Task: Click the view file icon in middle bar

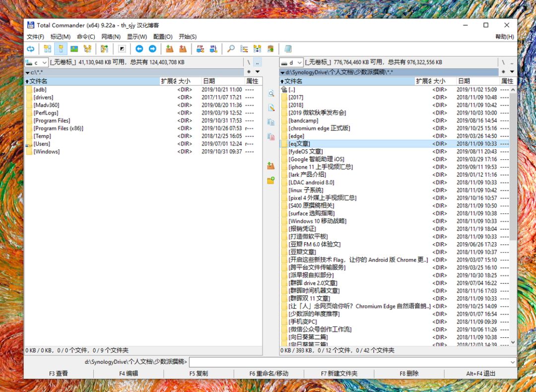Action: pyautogui.click(x=271, y=93)
